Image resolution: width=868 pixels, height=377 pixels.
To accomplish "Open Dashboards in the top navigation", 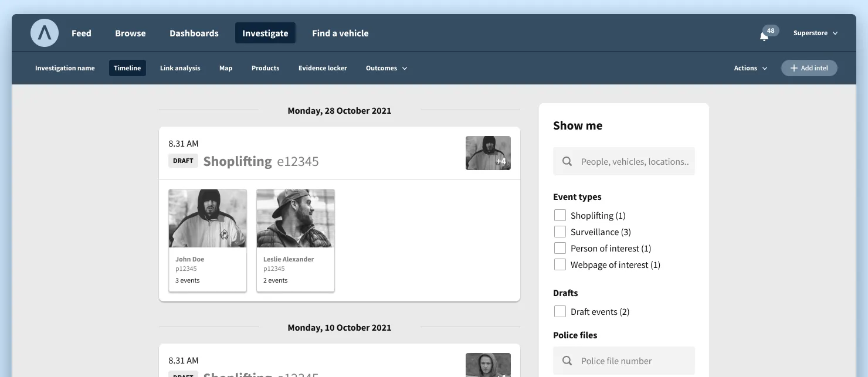I will [194, 33].
